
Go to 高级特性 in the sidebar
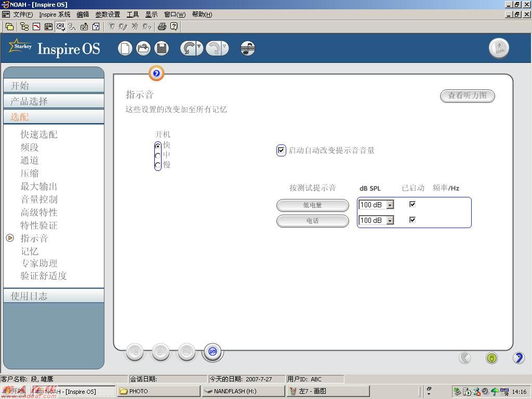(x=39, y=212)
